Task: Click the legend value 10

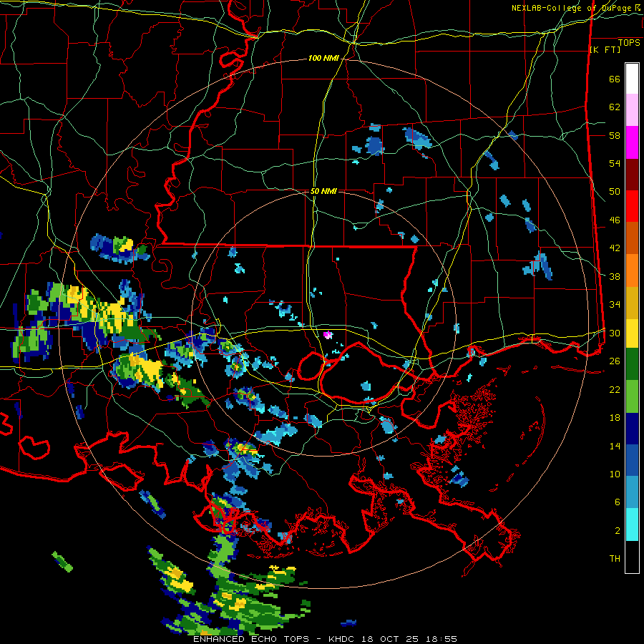Action: click(x=615, y=474)
